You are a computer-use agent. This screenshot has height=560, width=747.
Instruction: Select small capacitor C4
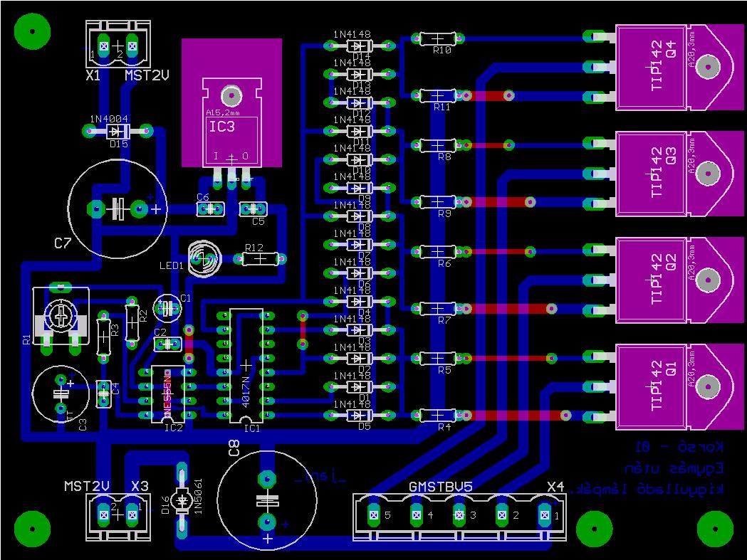(x=103, y=394)
